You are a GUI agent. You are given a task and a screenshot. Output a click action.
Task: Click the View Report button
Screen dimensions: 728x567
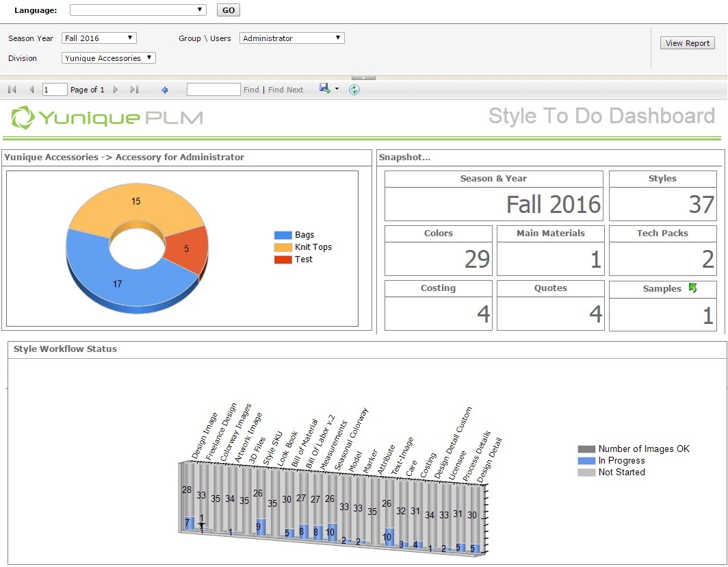click(x=687, y=43)
